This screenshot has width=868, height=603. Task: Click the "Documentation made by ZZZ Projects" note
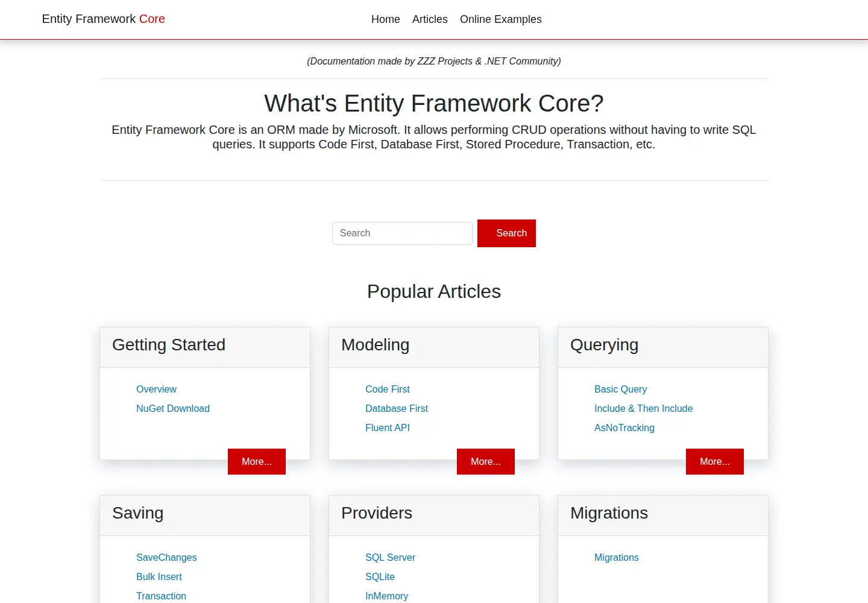434,61
